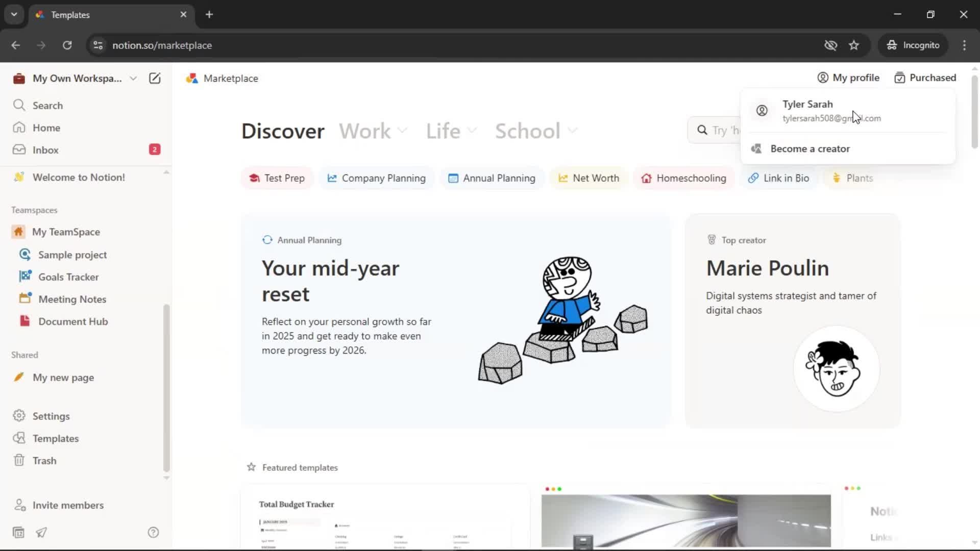This screenshot has height=551, width=980.
Task: Select the Plants chip
Action: coord(853,178)
